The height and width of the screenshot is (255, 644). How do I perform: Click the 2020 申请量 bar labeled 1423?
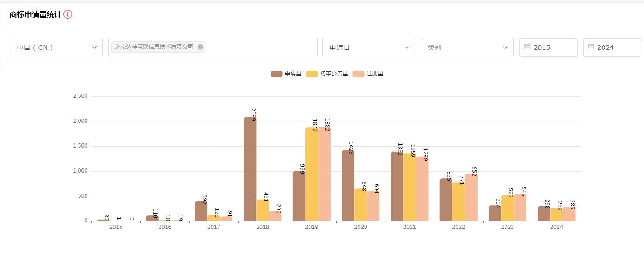click(348, 186)
